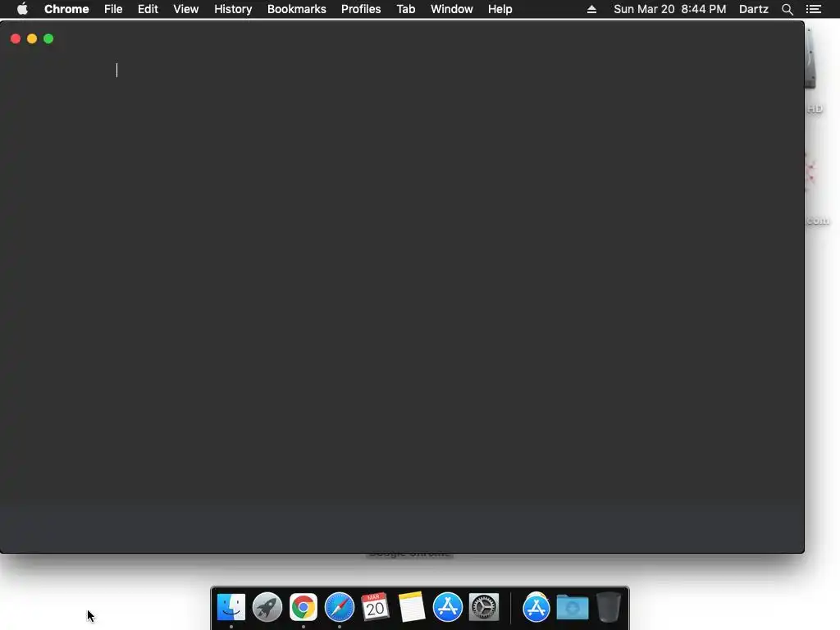Open the Bookmarks menu
This screenshot has height=630, width=840.
tap(297, 9)
